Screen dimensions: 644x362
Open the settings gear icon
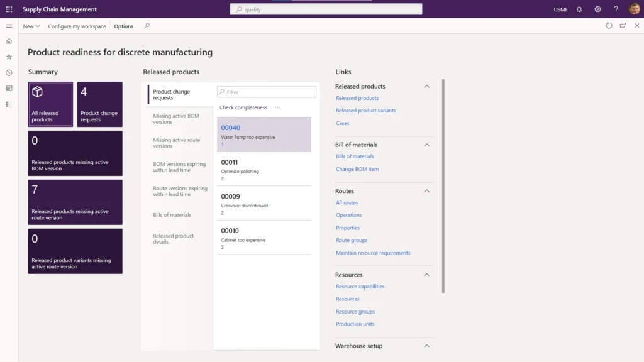597,9
